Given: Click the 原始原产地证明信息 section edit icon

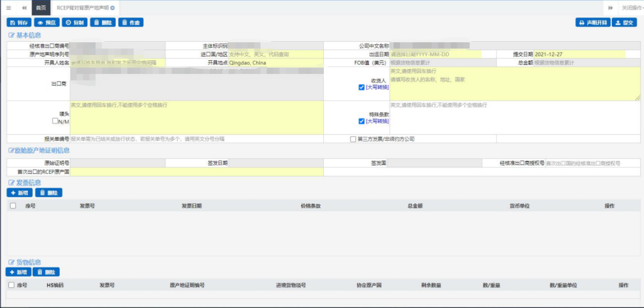Looking at the screenshot, I should pos(11,151).
